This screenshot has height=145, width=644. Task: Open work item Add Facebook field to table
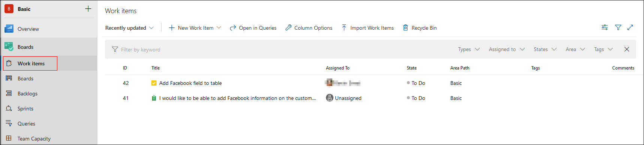point(190,83)
